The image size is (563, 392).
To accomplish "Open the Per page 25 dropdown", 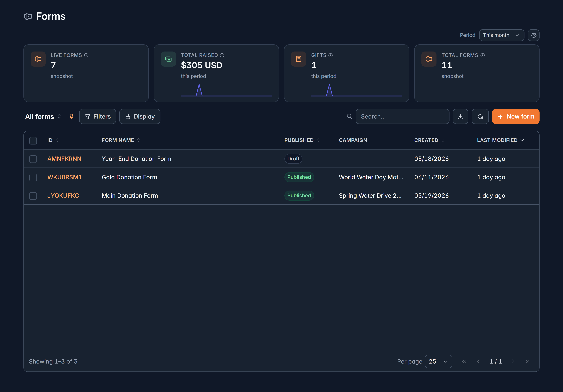I will [x=438, y=361].
